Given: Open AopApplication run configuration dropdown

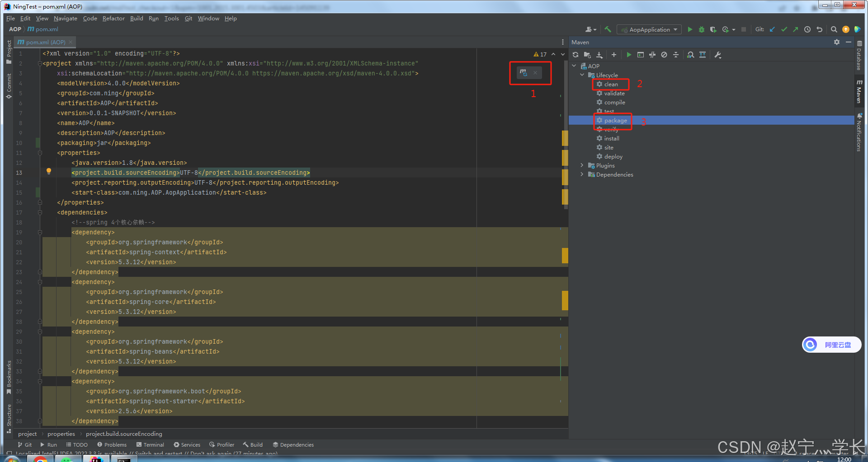Looking at the screenshot, I should pos(649,29).
